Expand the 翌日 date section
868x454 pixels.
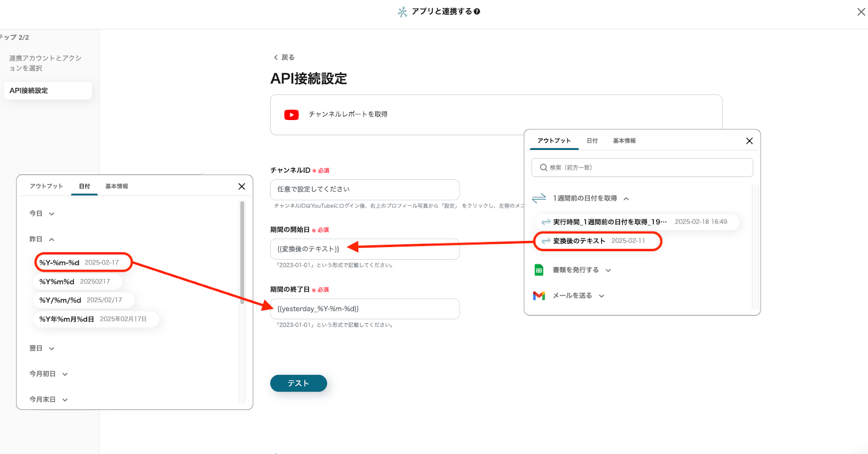42,349
